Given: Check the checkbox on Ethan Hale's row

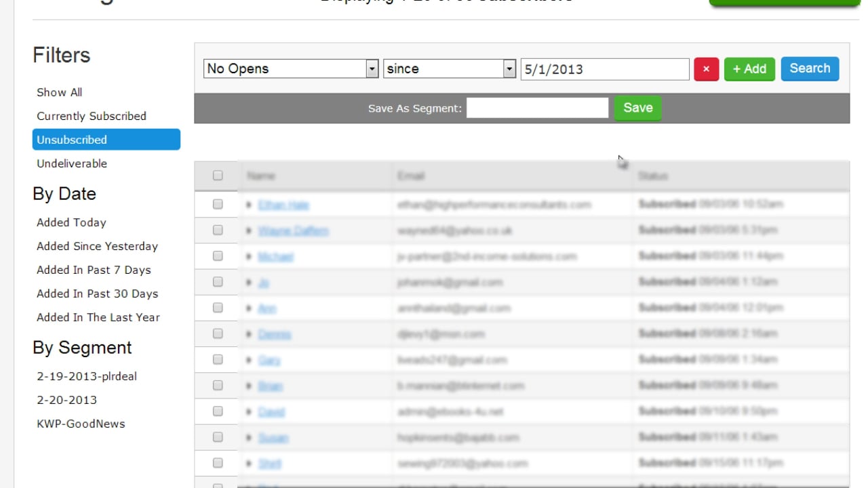Looking at the screenshot, I should point(217,203).
